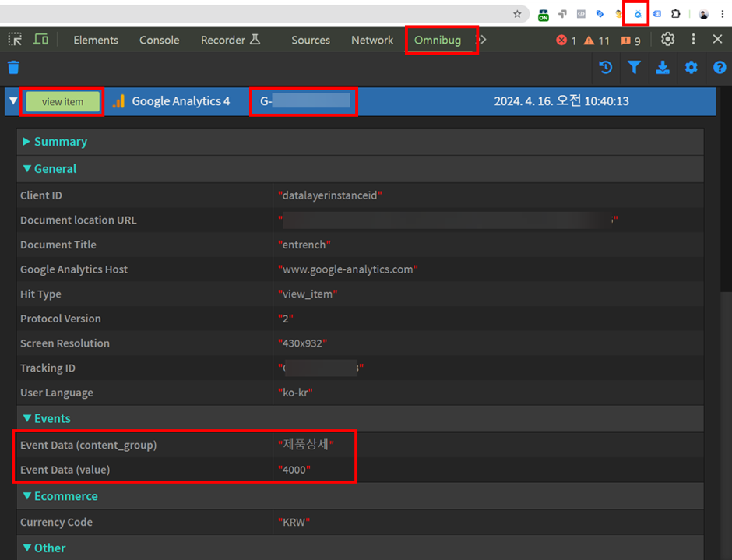Open the gray code-brackets extension icon
The width and height of the screenshot is (732, 560).
tap(581, 14)
